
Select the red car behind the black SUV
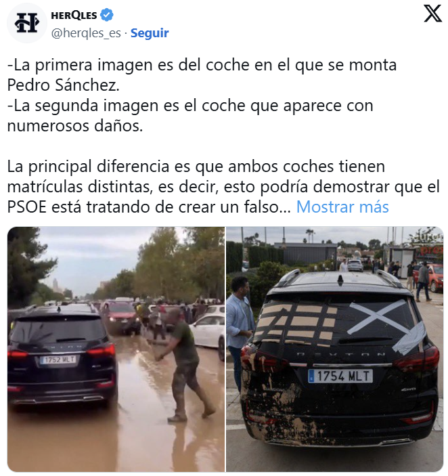pos(120,318)
